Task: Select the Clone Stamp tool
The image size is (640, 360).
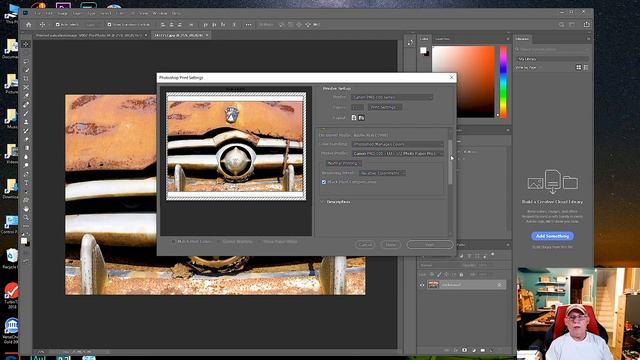Action: [26, 122]
